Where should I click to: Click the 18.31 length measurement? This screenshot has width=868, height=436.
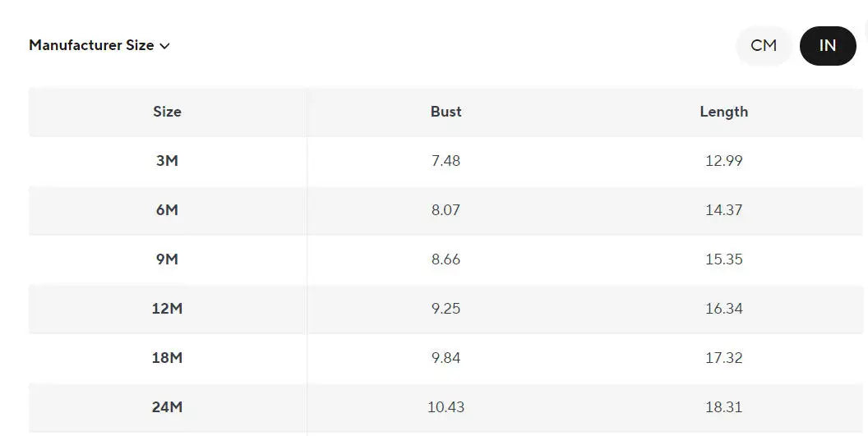[723, 407]
